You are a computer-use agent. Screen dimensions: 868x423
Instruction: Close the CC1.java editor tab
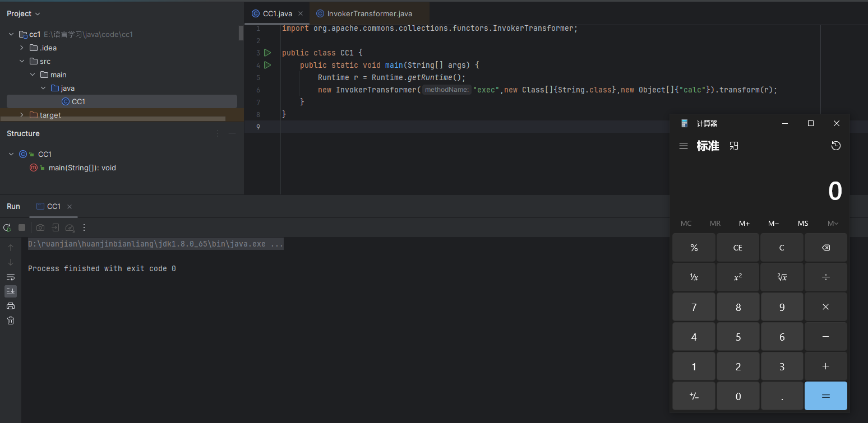pos(301,13)
